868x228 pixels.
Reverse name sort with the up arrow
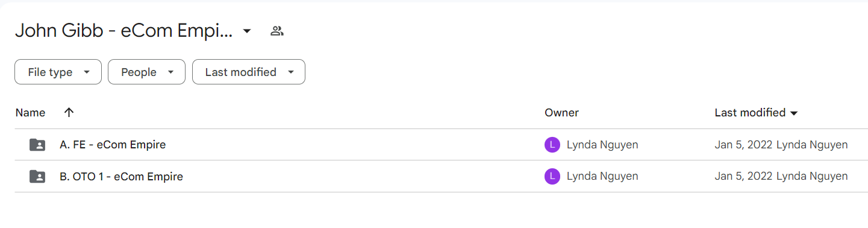69,112
